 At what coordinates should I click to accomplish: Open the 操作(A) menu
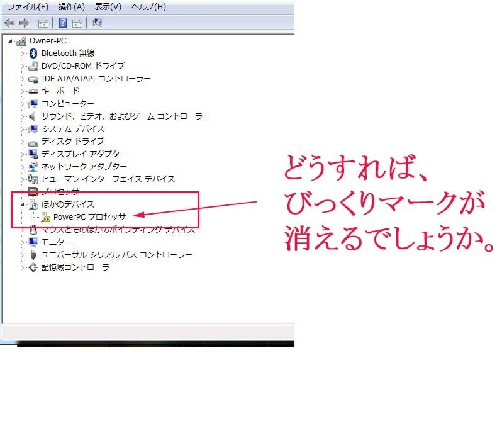[72, 7]
